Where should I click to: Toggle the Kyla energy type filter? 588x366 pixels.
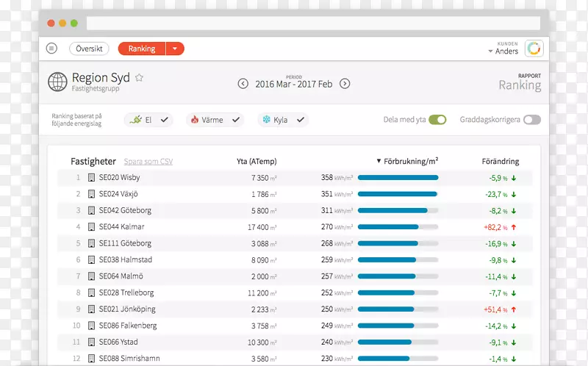282,120
